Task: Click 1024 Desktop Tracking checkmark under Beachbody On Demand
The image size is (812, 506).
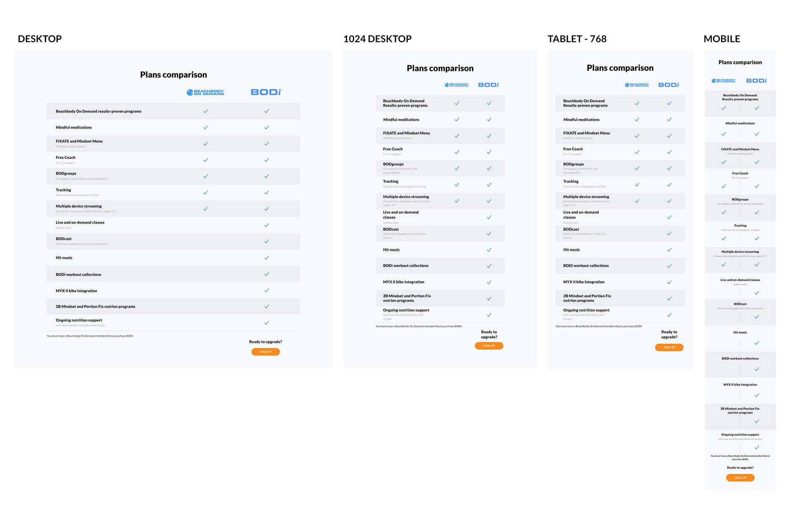Action: (x=457, y=184)
